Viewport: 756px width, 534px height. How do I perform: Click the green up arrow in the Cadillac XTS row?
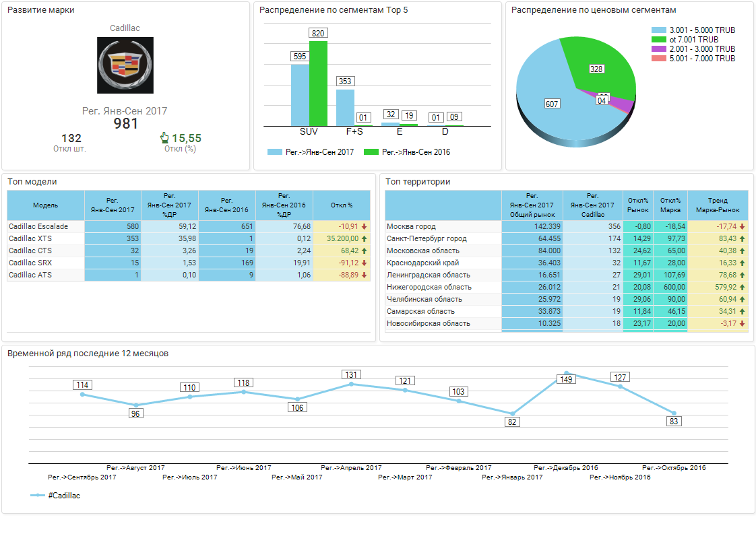coord(365,238)
